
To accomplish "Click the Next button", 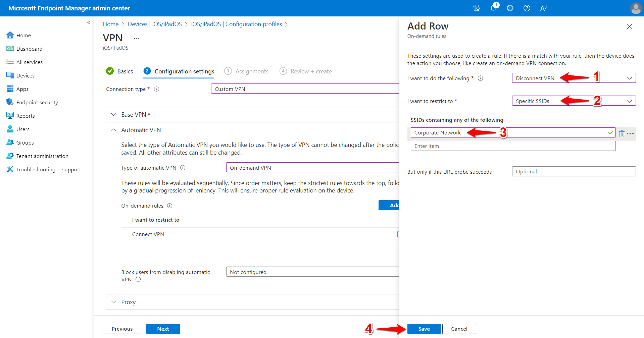I will coord(163,329).
